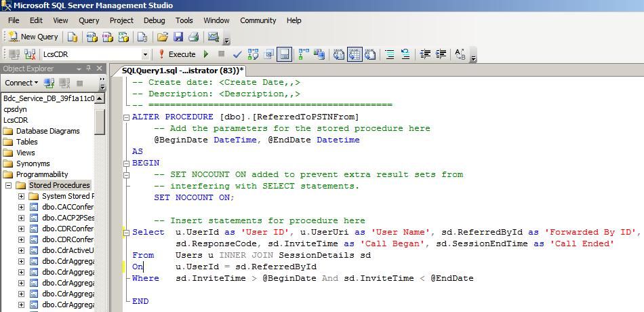This screenshot has height=312, width=644.
Task: Select the SQLQuery1.sql tab
Action: point(182,71)
